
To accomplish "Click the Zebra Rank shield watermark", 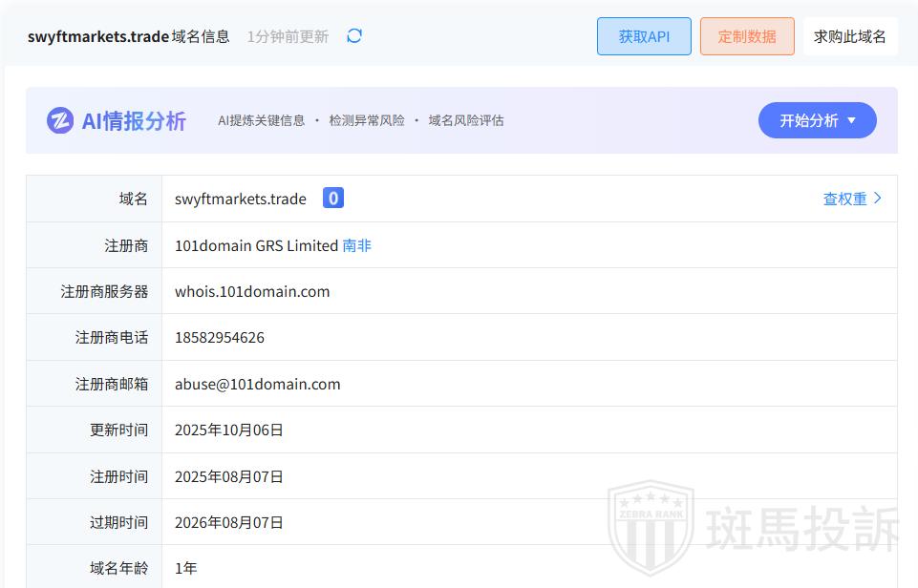I will click(x=651, y=528).
